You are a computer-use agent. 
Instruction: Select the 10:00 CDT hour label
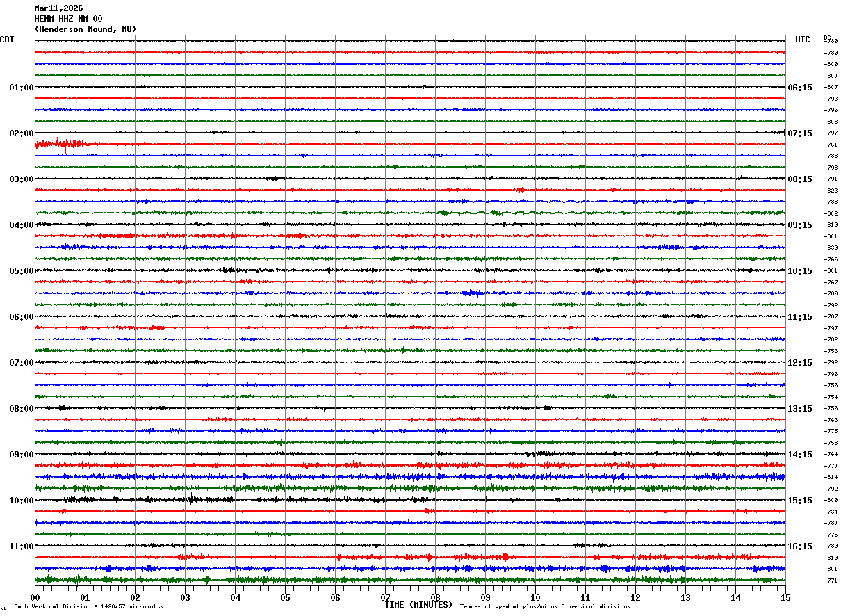point(22,501)
